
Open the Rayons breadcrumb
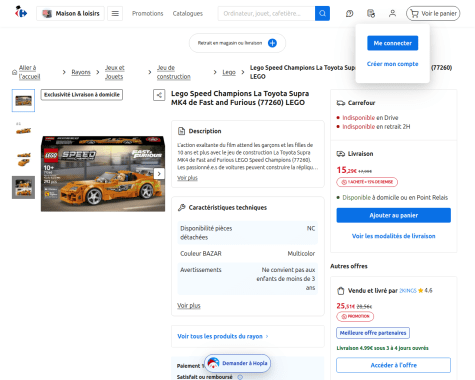pyautogui.click(x=81, y=72)
